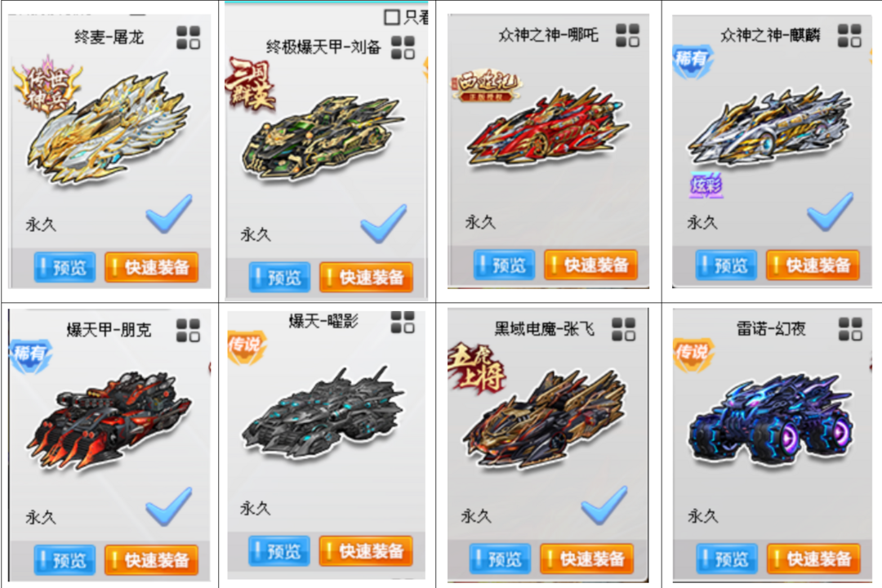Preview 雷诺-幻夜 with 预览 button
882x588 pixels.
(x=727, y=559)
